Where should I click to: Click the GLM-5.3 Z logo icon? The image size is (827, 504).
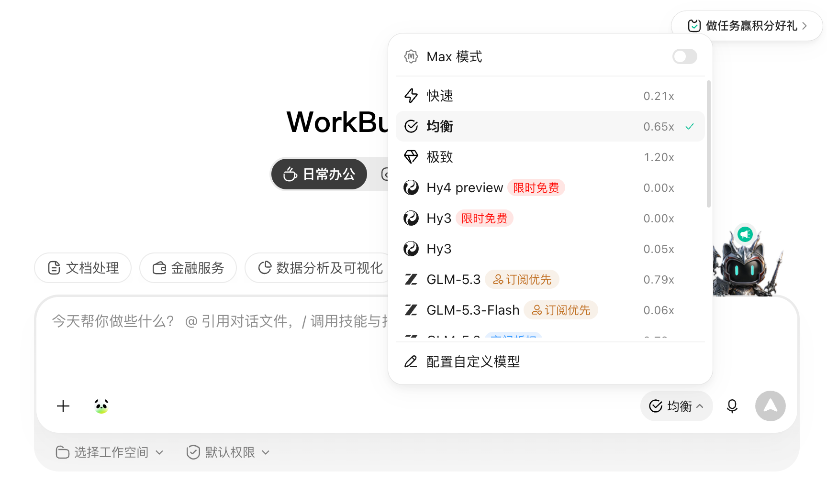tap(411, 279)
